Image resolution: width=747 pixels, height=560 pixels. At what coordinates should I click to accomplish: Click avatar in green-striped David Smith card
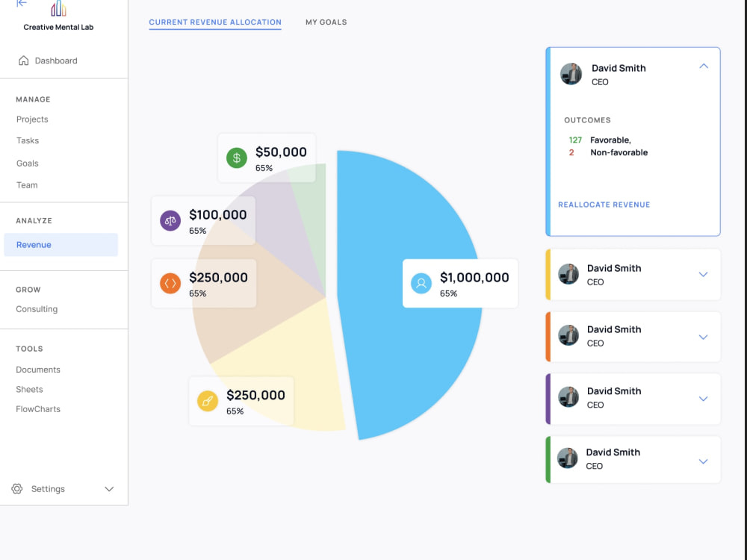coord(568,458)
